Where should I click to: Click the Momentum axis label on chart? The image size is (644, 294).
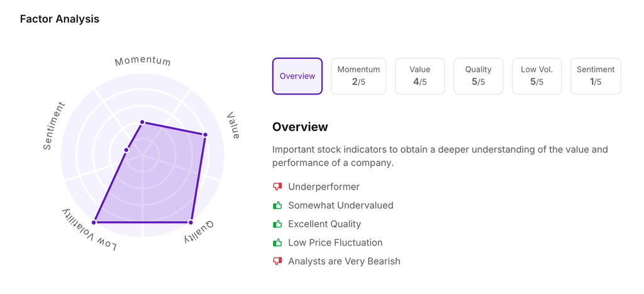[x=143, y=61]
